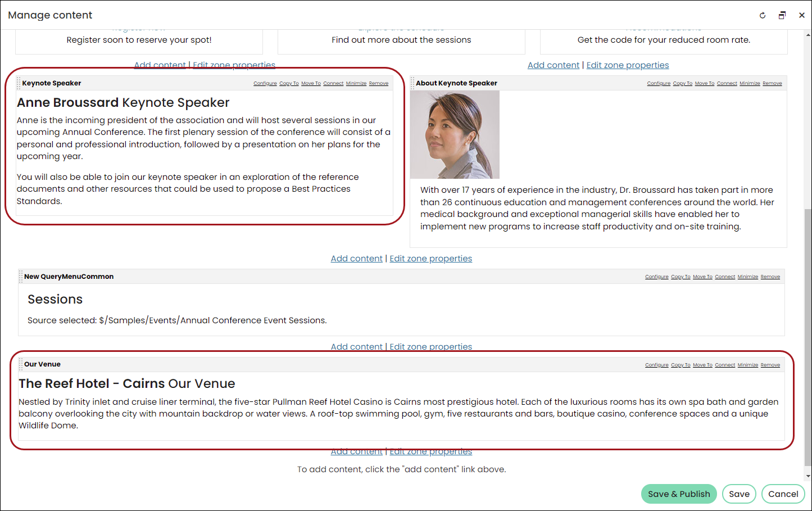Image resolution: width=812 pixels, height=511 pixels.
Task: Cancel the content editing
Action: (x=783, y=494)
